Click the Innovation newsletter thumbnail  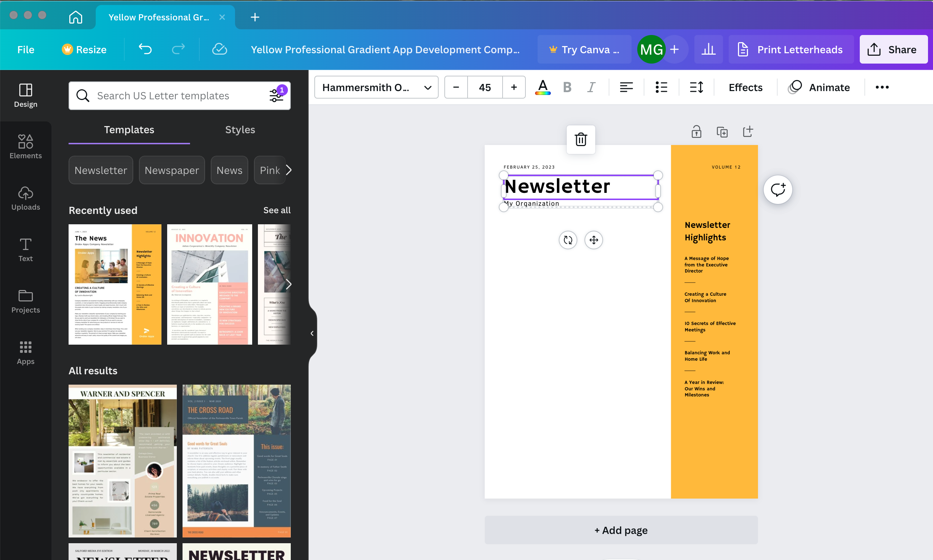click(x=209, y=284)
